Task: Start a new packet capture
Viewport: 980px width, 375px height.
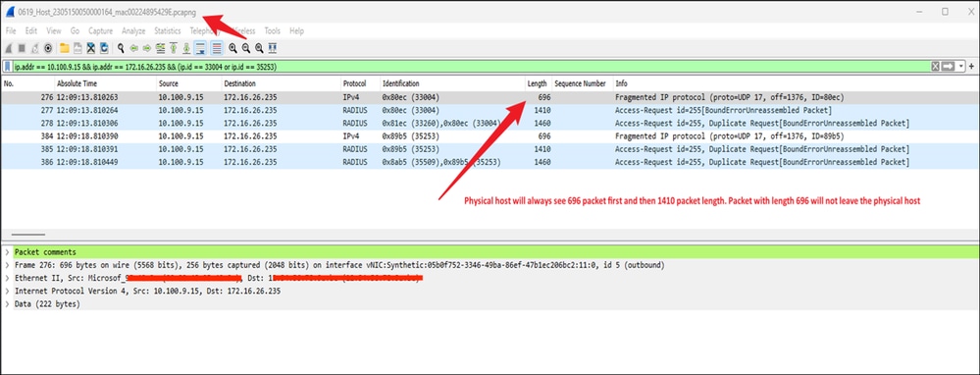Action: [x=9, y=48]
